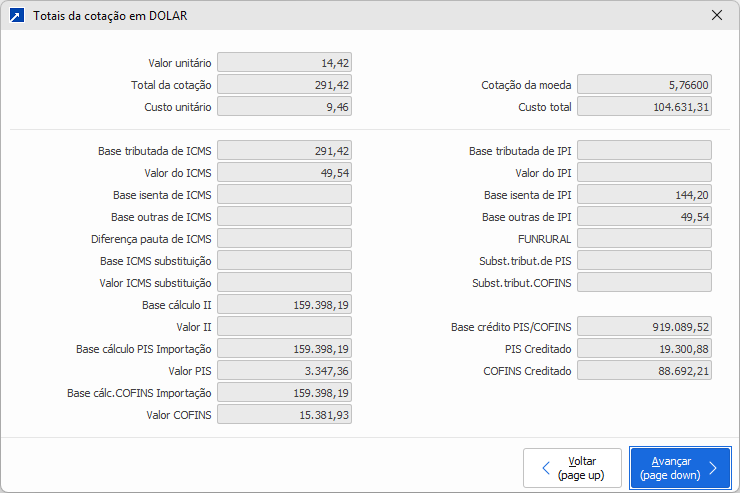Click the Base outras de IPI field

pyautogui.click(x=644, y=217)
